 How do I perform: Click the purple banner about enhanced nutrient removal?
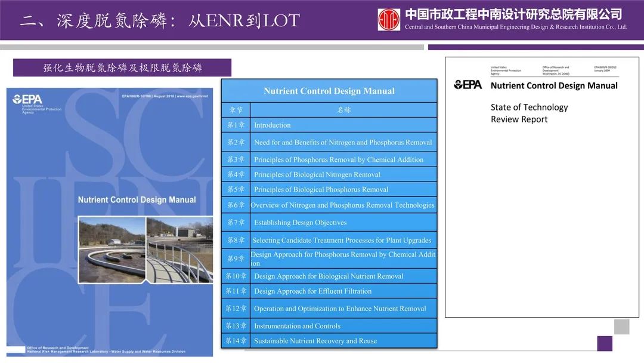[122, 67]
